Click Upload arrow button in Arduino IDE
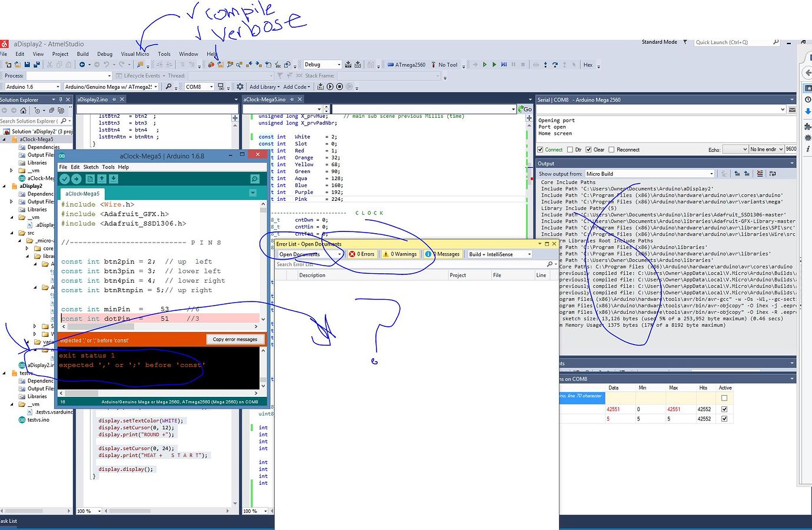 point(78,179)
